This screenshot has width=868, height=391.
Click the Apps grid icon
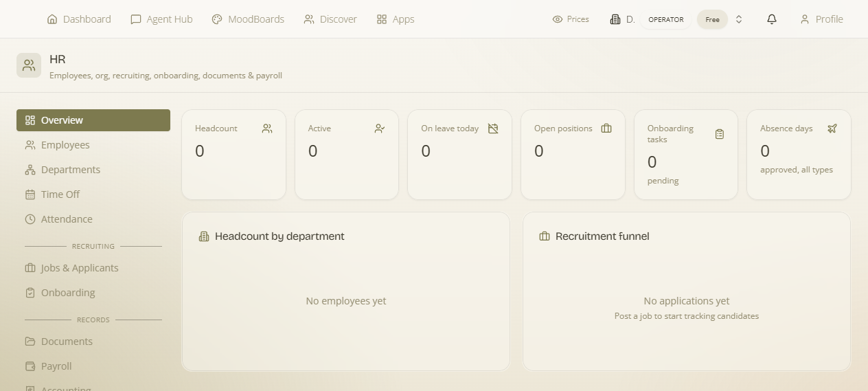point(382,19)
